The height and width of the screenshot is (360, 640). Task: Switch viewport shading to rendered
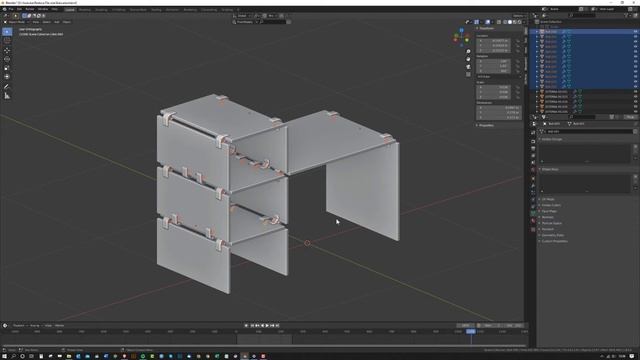coord(519,22)
